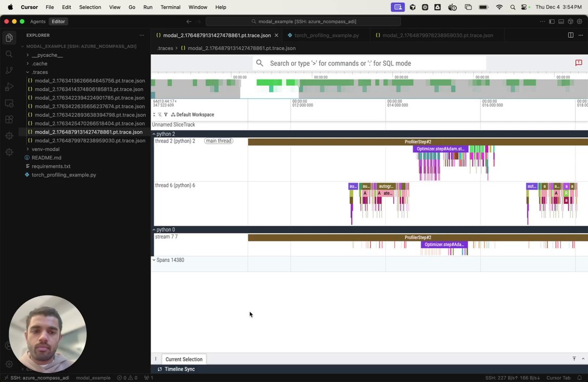Collapse the .traces folder
Screen dimensions: 588x382
pyautogui.click(x=40, y=72)
